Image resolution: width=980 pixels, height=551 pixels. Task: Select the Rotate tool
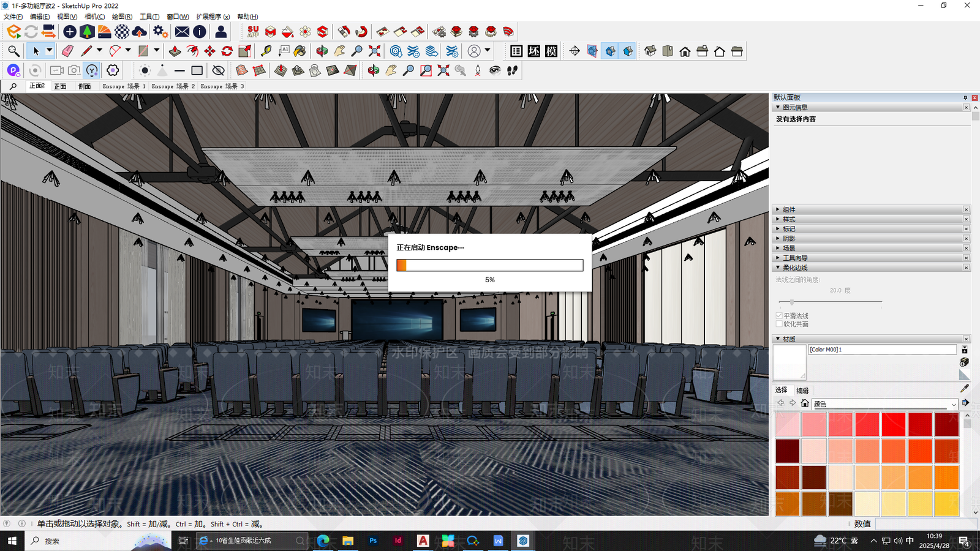[x=227, y=51]
